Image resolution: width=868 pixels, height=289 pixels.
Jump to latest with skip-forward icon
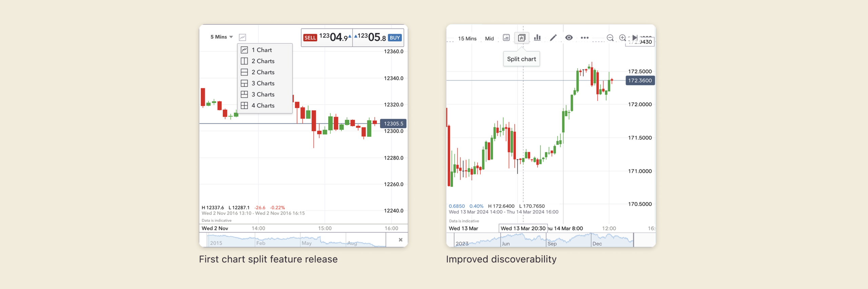pyautogui.click(x=635, y=37)
